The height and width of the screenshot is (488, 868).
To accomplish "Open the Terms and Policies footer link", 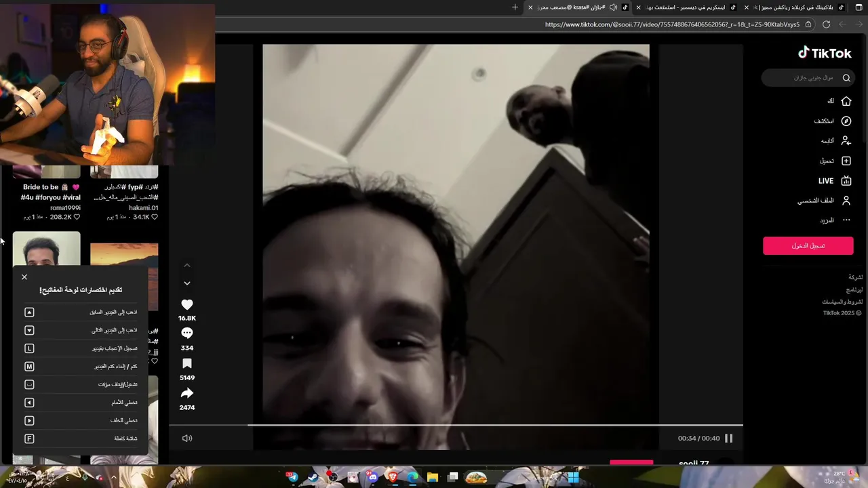I will (x=843, y=302).
